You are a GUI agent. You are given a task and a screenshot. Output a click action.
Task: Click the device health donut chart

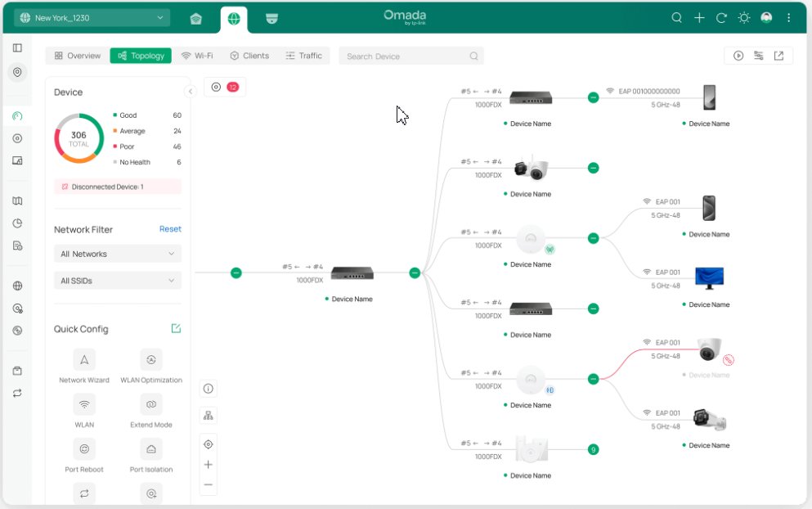(x=79, y=138)
